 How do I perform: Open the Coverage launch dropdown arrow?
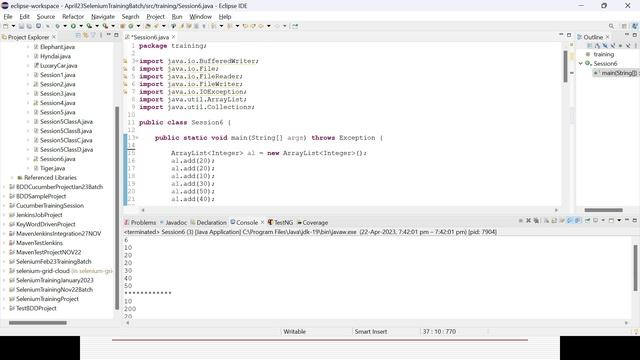(97, 26)
